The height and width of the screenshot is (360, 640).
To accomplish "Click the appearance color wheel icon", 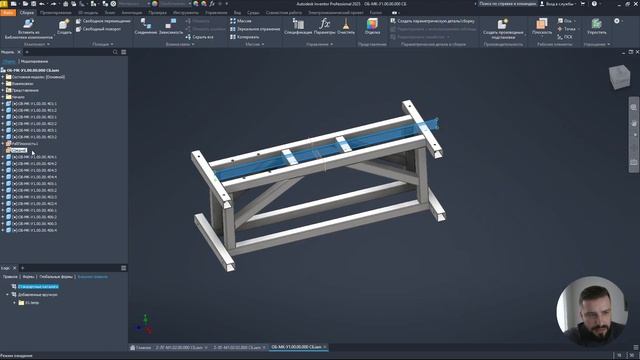I will pyautogui.click(x=155, y=4).
